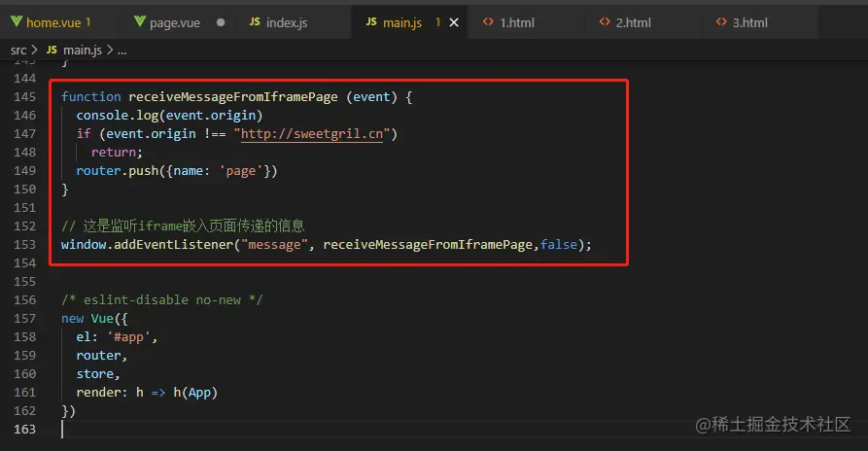Click the Vue icon on home.vue tab

point(17,21)
